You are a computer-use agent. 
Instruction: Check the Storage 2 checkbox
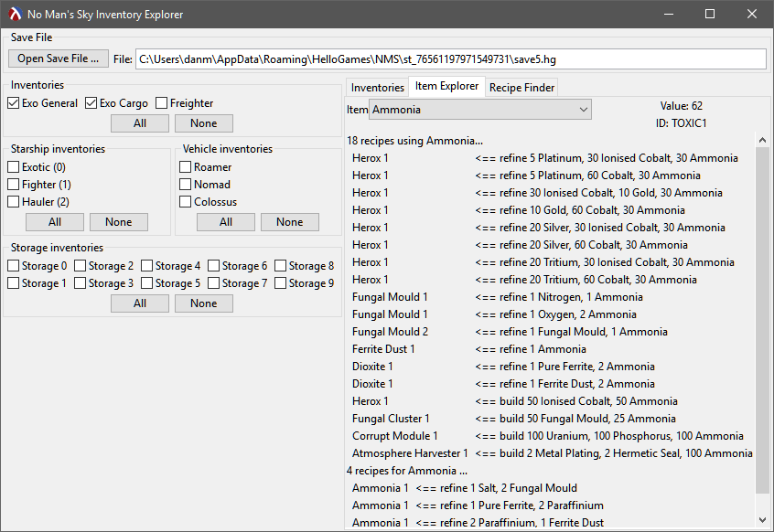(x=80, y=266)
